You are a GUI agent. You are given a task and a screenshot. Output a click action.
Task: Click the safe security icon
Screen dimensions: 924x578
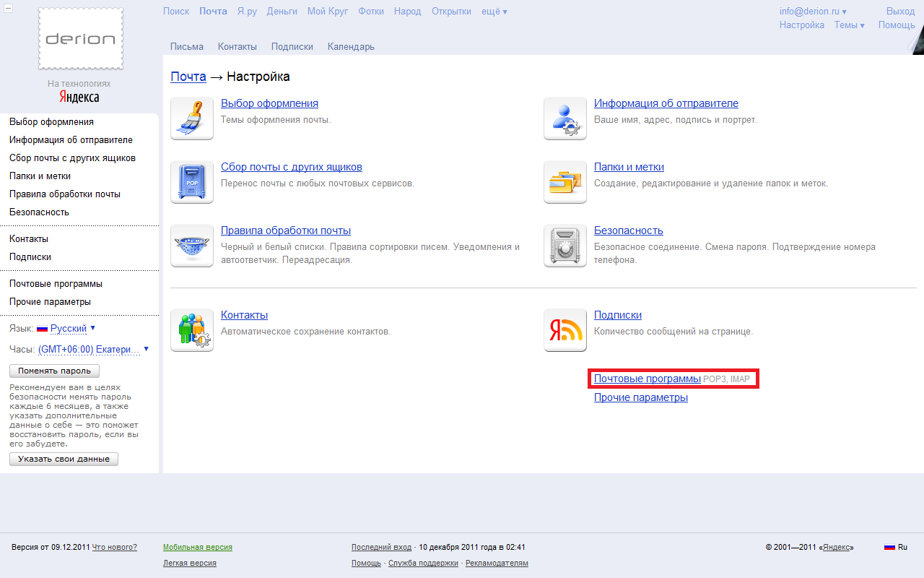coord(565,246)
